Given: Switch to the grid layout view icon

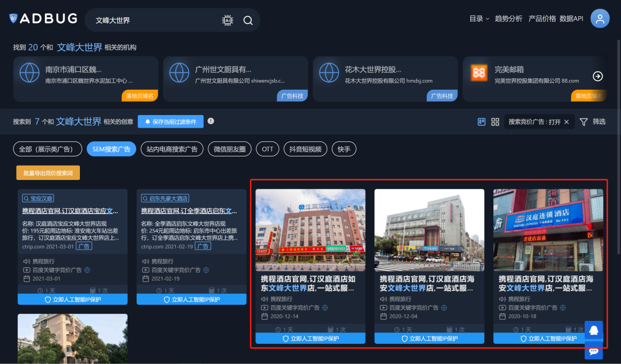Looking at the screenshot, I should 495,122.
